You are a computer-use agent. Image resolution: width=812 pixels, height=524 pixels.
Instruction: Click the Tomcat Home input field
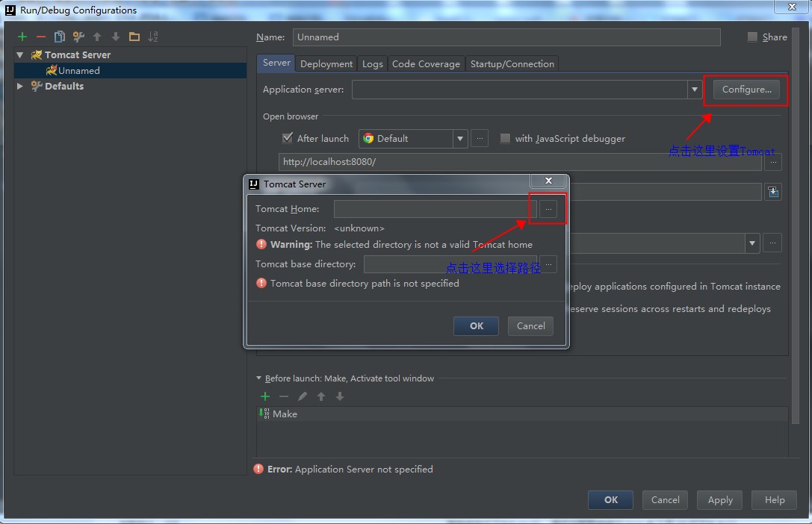point(436,209)
